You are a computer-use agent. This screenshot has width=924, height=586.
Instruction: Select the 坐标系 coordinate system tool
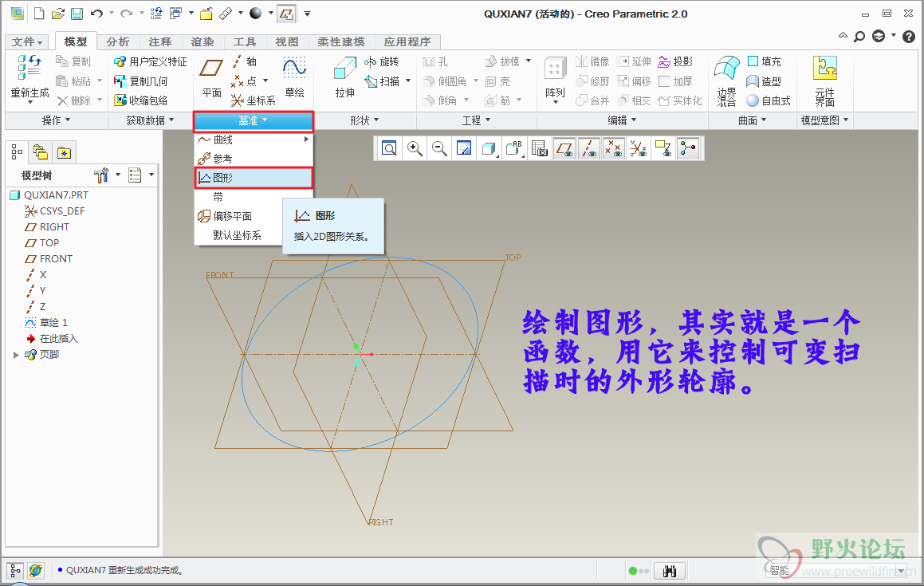click(254, 100)
